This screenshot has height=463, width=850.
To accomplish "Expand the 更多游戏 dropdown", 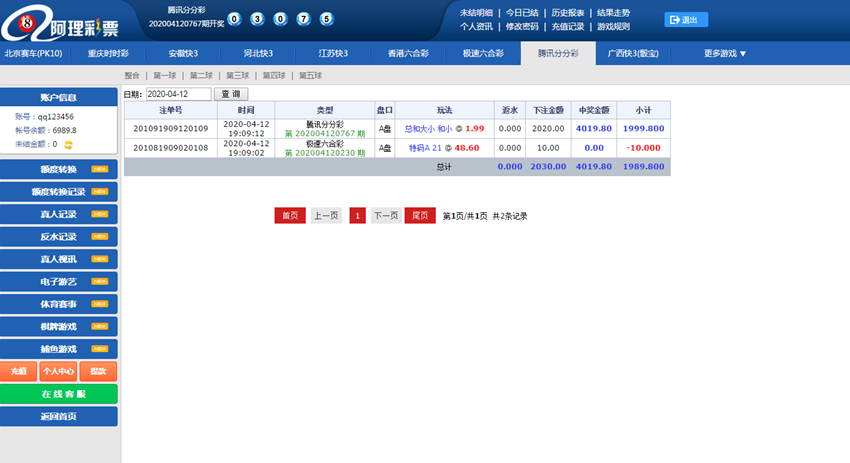I will pos(725,53).
